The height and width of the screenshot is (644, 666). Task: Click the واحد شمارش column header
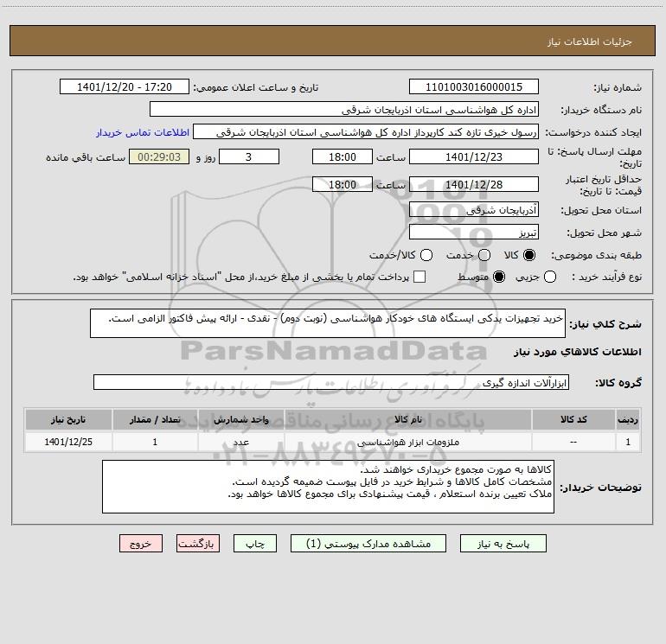pyautogui.click(x=240, y=419)
